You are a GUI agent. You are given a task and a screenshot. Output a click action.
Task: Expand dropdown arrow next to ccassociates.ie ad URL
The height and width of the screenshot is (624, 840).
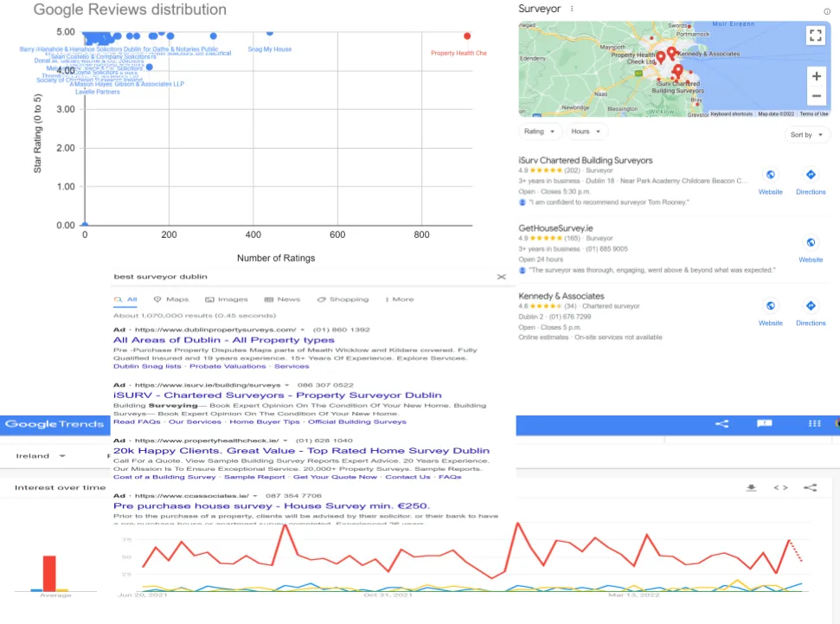click(255, 495)
